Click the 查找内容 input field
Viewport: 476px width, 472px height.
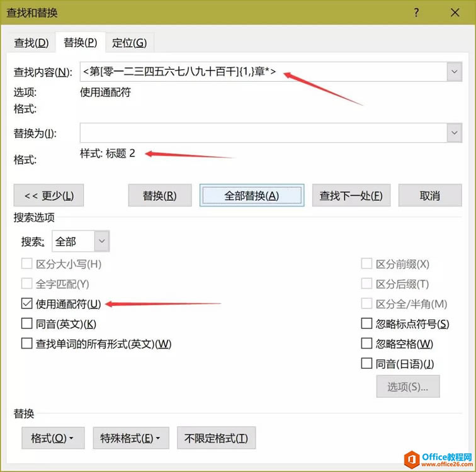pyautogui.click(x=263, y=72)
